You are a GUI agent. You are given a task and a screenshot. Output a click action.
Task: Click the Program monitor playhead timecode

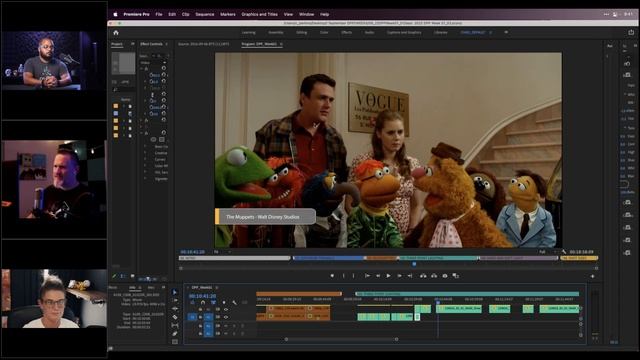[192, 252]
